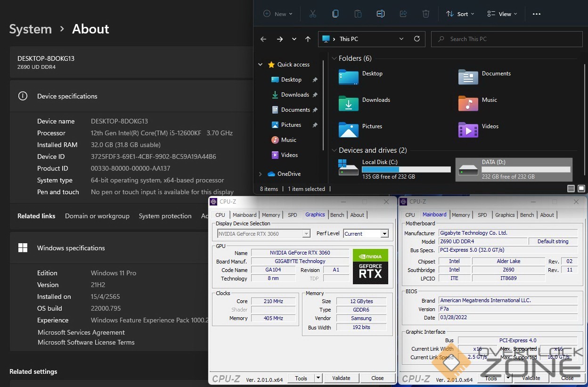Open the Perf Level dropdown
The image size is (588, 387).
(366, 234)
